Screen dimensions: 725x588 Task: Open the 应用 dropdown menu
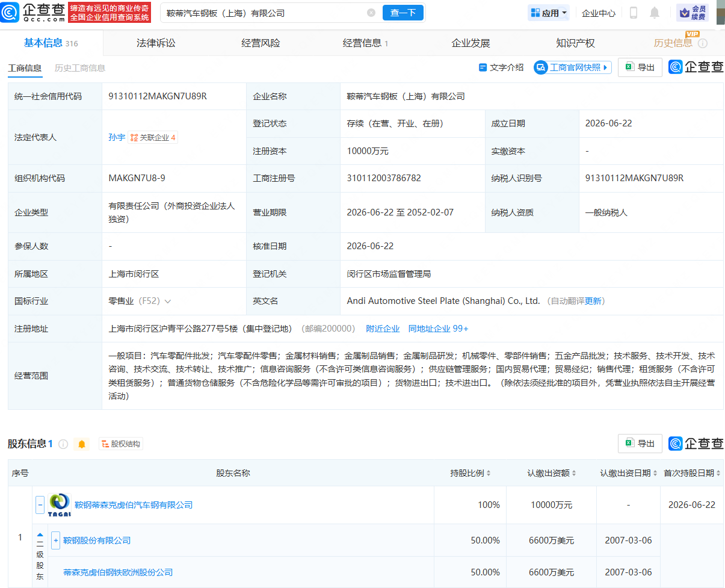[x=549, y=13]
